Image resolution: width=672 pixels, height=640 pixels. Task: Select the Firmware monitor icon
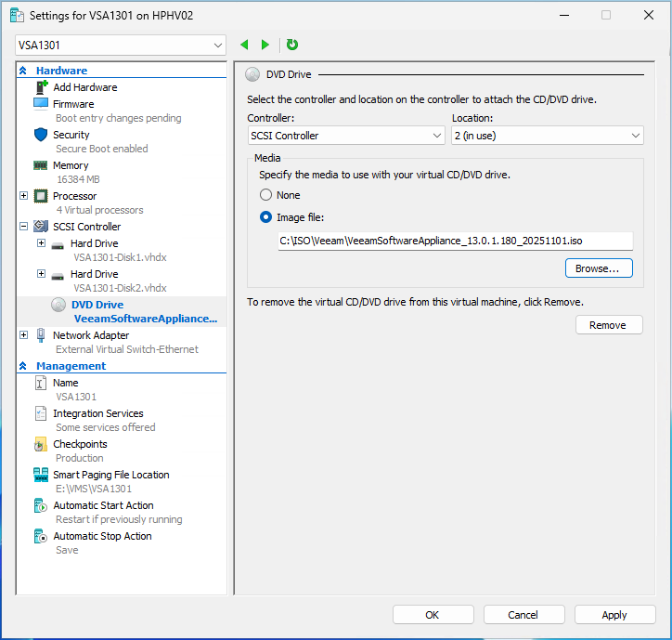click(x=41, y=104)
